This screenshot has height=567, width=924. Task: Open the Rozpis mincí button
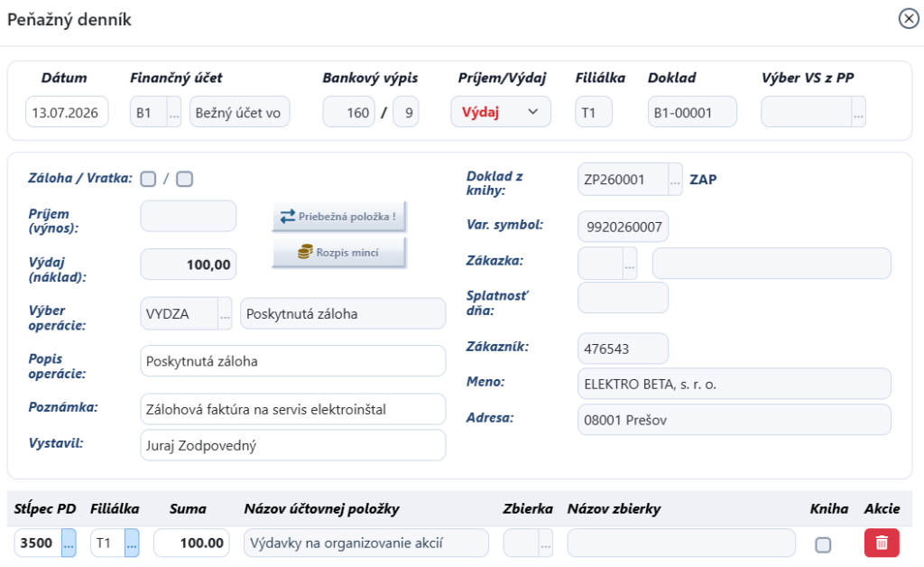pos(339,252)
